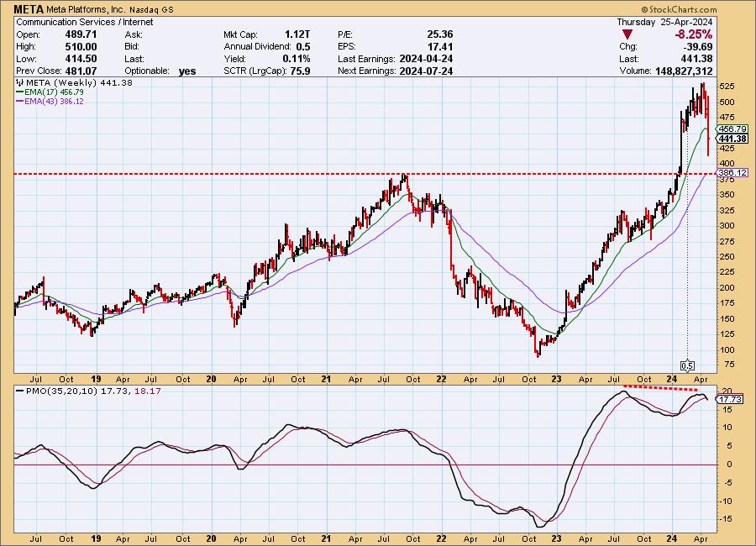756x546 pixels.
Task: Click the purple EMA(43) legend line marker
Action: point(20,101)
